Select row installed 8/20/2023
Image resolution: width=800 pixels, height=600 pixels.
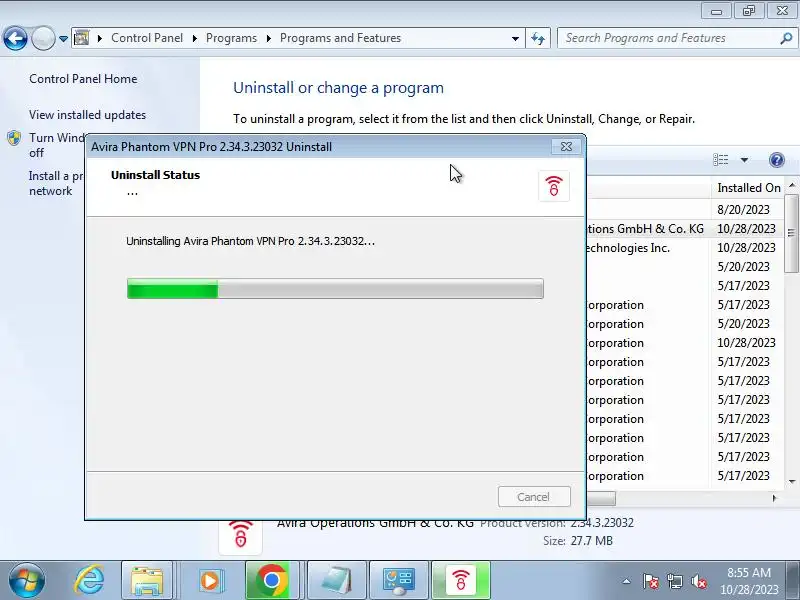pyautogui.click(x=684, y=210)
